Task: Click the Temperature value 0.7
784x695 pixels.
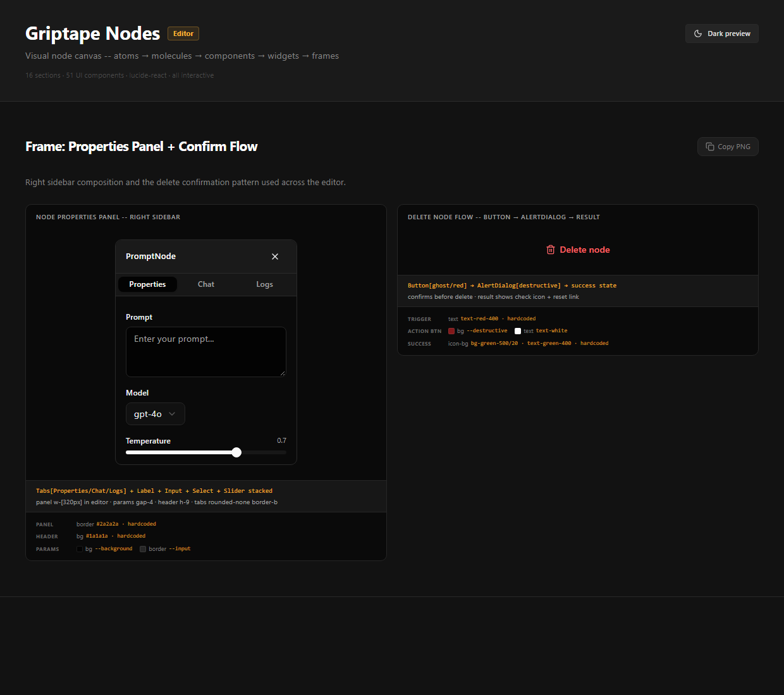Action: [x=281, y=440]
